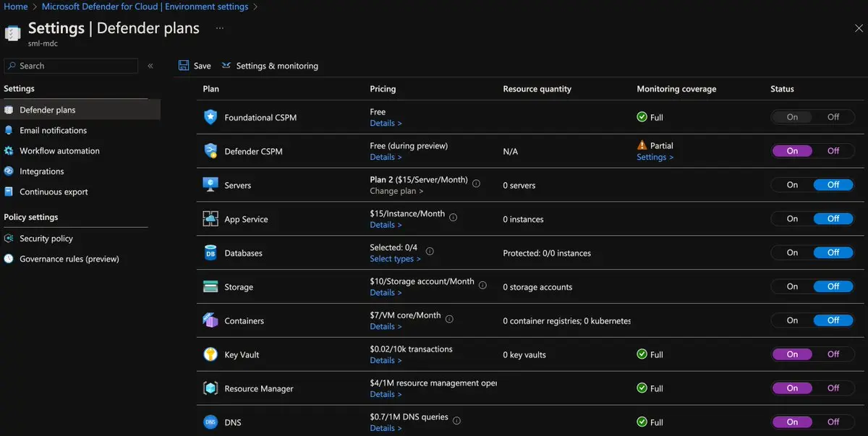Screen dimensions: 868x436
Task: Click the info icon beside Servers pricing
Action: 476,184
